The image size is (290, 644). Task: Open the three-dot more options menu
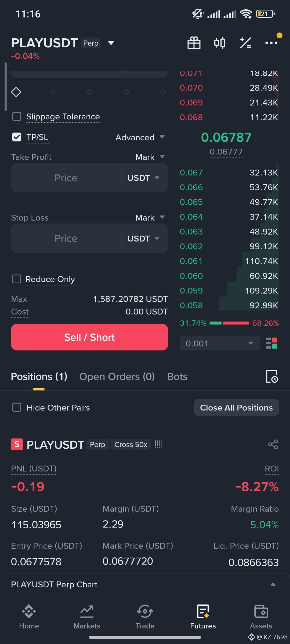pos(271,43)
